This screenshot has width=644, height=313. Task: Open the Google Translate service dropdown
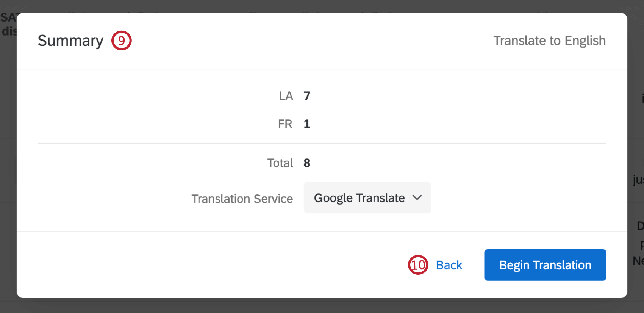tap(366, 198)
